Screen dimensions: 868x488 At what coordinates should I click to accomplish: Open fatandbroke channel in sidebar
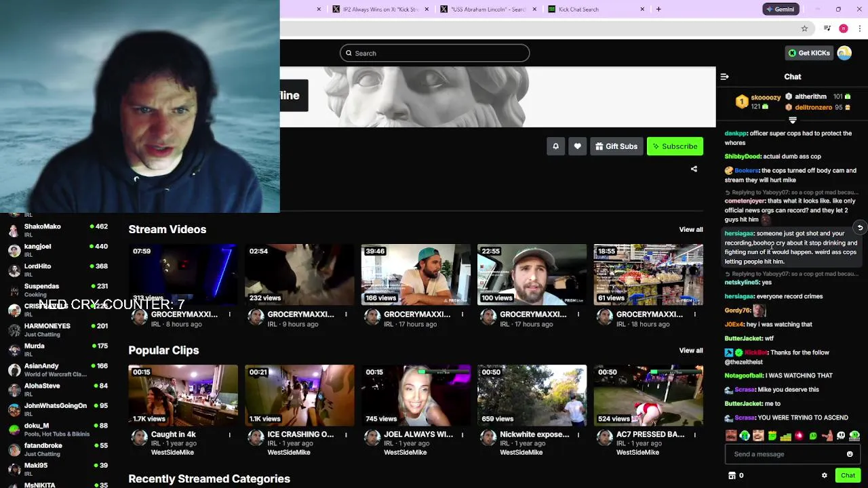point(58,449)
